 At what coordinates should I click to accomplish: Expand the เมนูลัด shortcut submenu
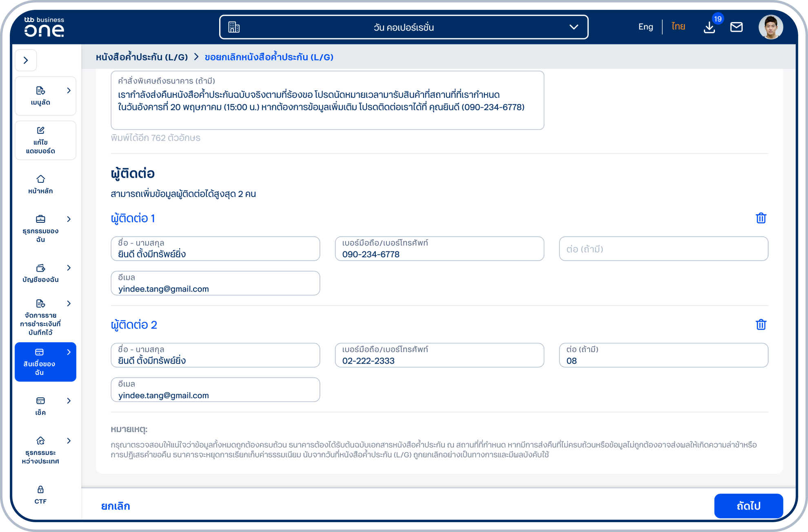point(69,91)
